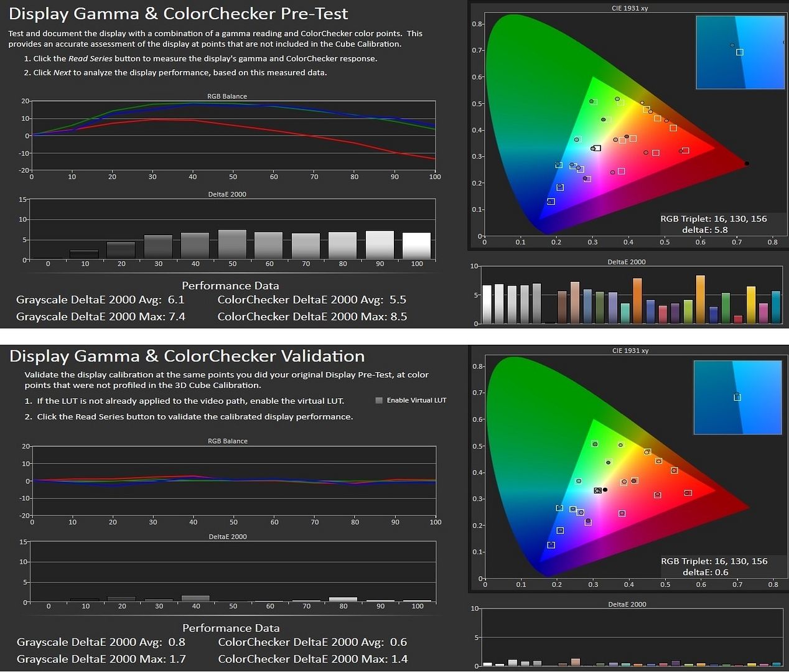Click the italic Read Series text in Pre-Test instructions
Viewport: 789px width, 672px height.
click(90, 58)
